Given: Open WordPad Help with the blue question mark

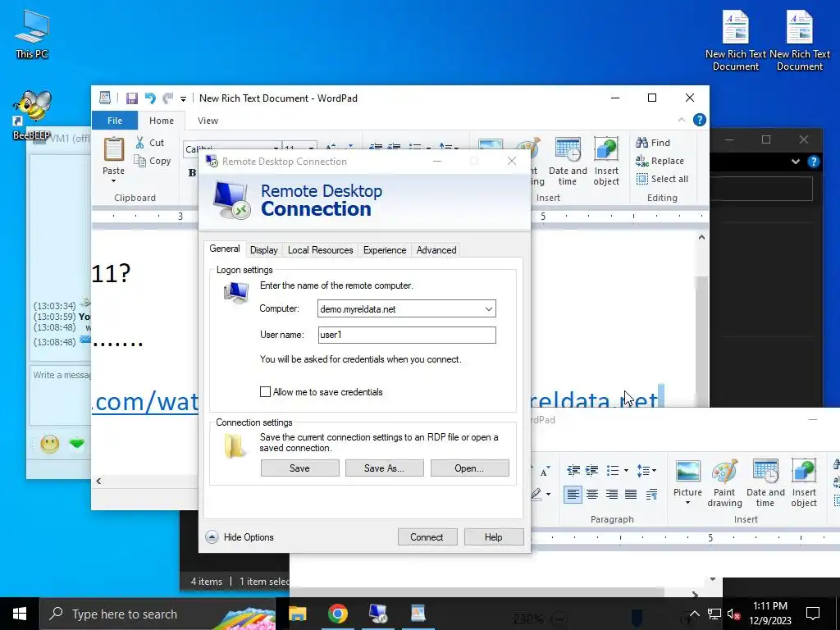Looking at the screenshot, I should pos(699,120).
